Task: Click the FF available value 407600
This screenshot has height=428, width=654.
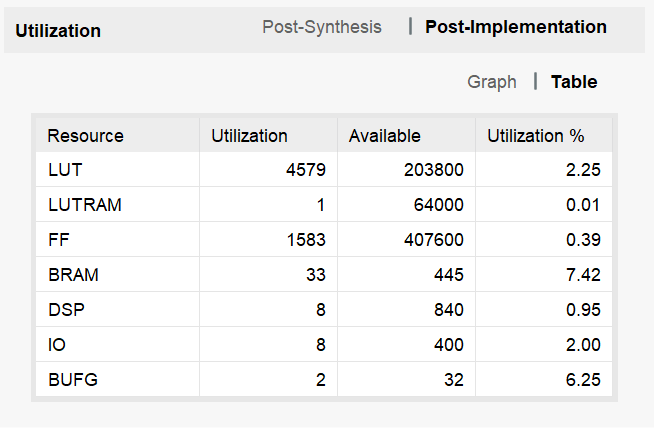Action: click(433, 240)
